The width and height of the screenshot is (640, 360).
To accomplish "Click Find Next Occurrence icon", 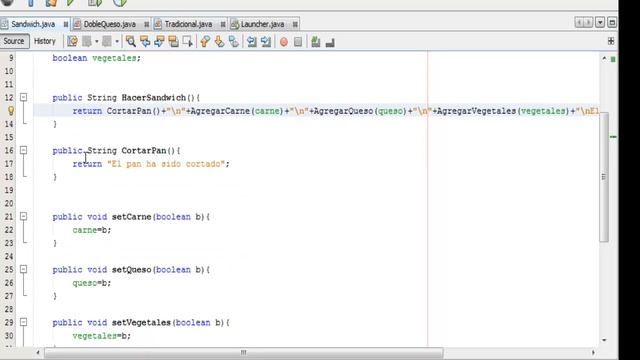I will tap(159, 41).
